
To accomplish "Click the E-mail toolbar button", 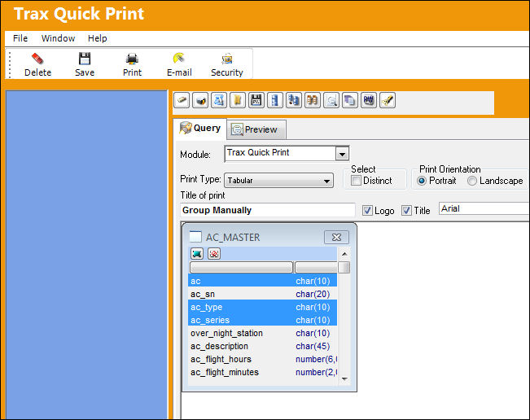I will click(179, 64).
